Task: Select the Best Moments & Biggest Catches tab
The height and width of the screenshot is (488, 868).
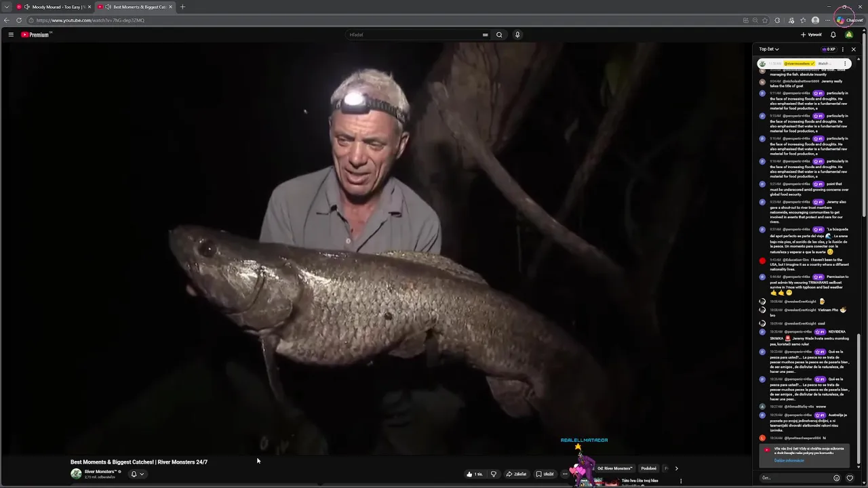Action: pyautogui.click(x=135, y=7)
